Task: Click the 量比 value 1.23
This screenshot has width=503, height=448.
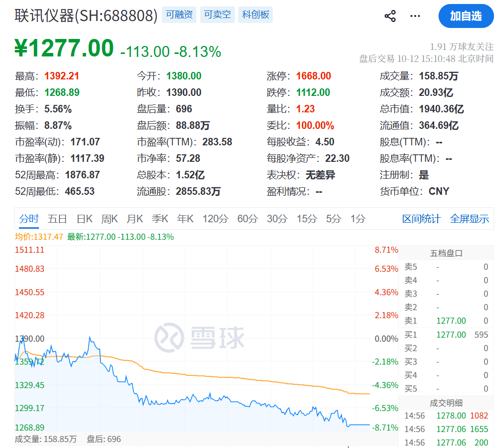Action: tap(305, 109)
